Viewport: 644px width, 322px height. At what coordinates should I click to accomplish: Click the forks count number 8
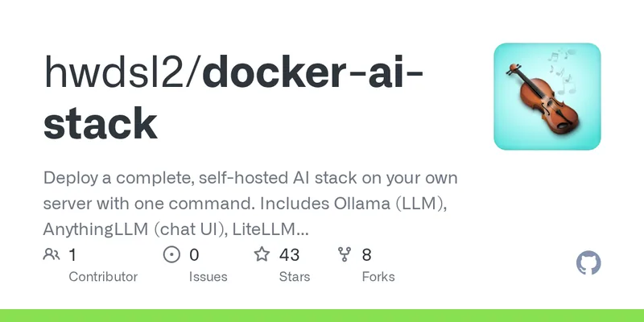click(x=367, y=255)
